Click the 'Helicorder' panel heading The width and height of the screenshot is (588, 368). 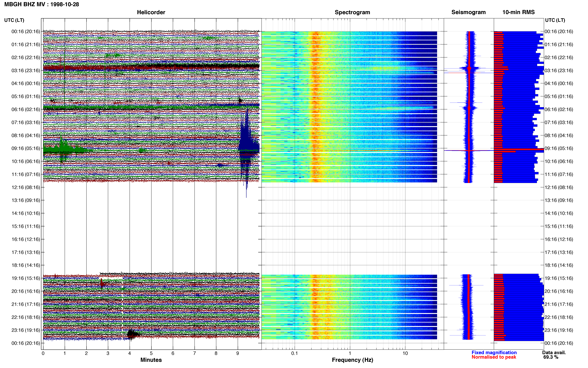(151, 12)
